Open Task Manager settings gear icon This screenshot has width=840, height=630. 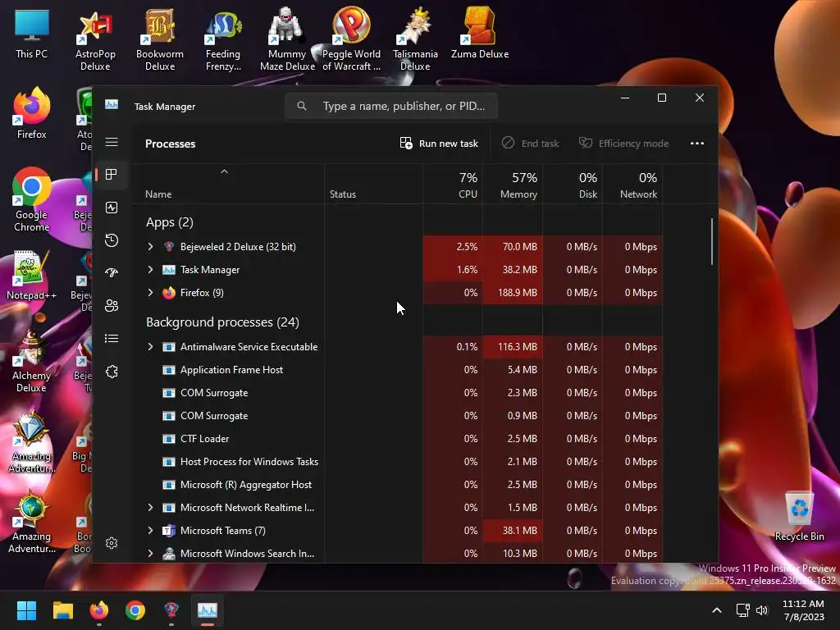pyautogui.click(x=112, y=543)
